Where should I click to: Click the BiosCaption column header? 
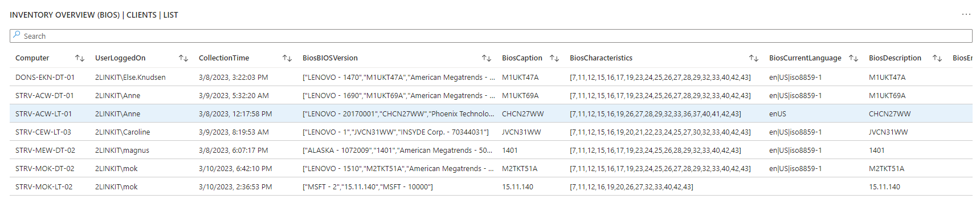point(522,58)
